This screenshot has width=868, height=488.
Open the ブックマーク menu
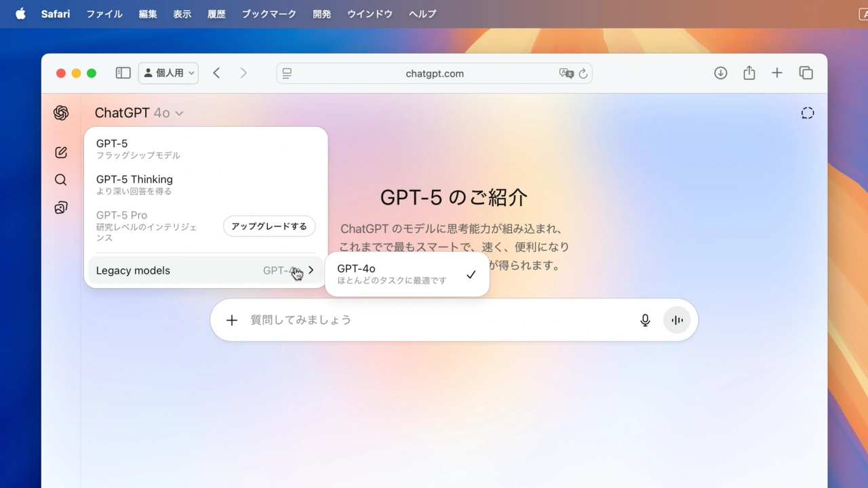coord(269,14)
